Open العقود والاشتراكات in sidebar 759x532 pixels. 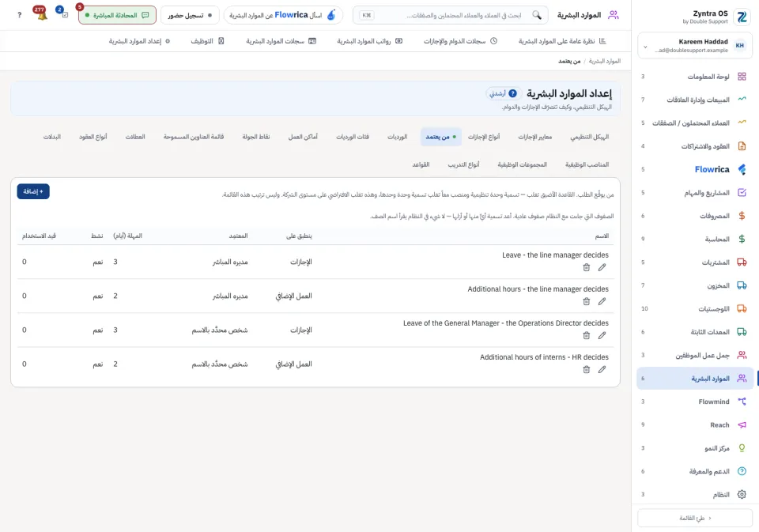click(695, 146)
